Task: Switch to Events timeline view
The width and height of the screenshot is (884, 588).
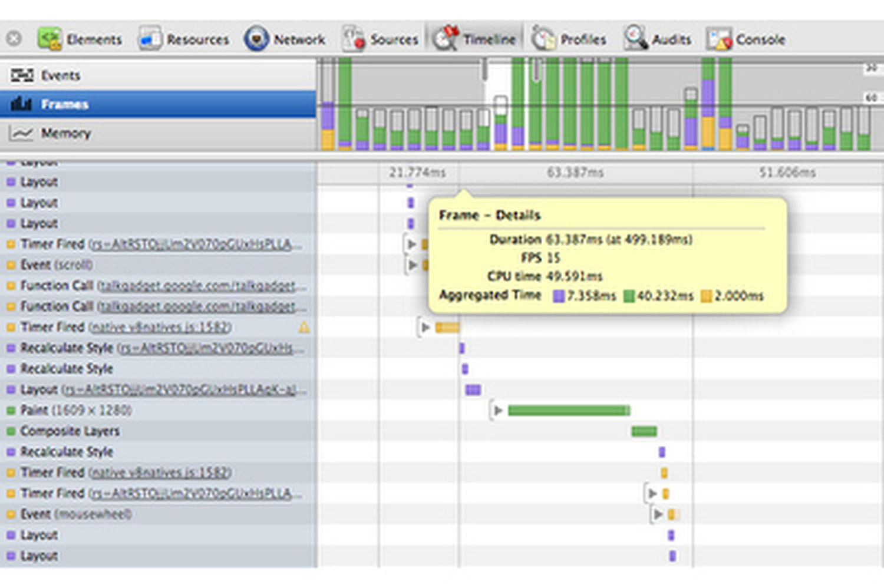Action: [x=158, y=75]
